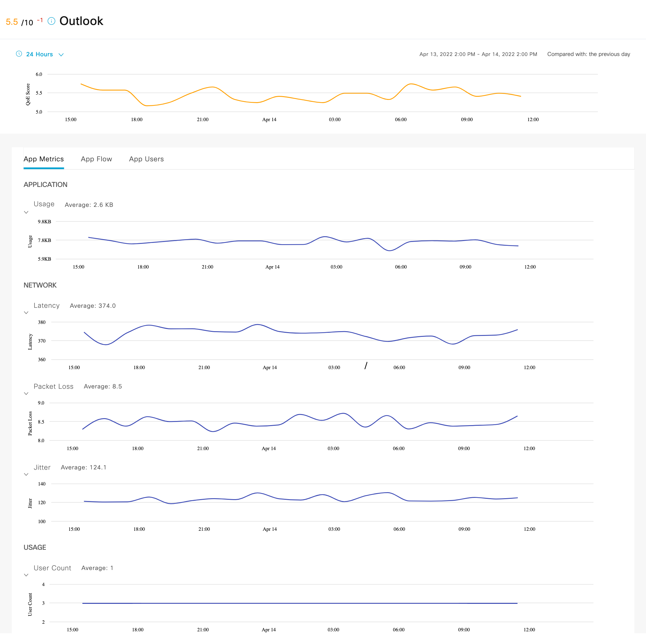Click the Outlook application title
Image resolution: width=646 pixels, height=644 pixels.
(x=81, y=21)
